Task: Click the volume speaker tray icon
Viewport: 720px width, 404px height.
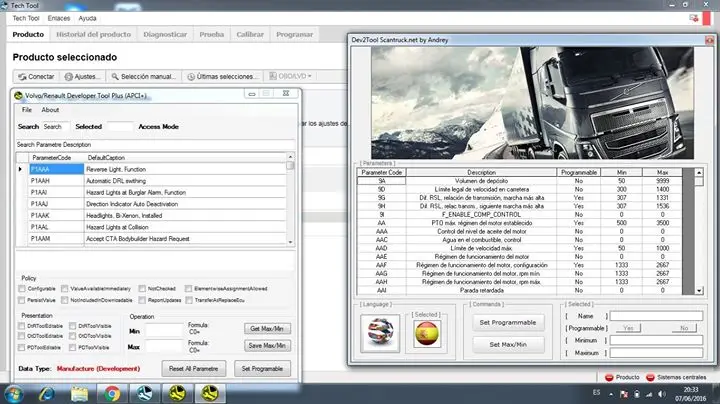Action: 661,394
